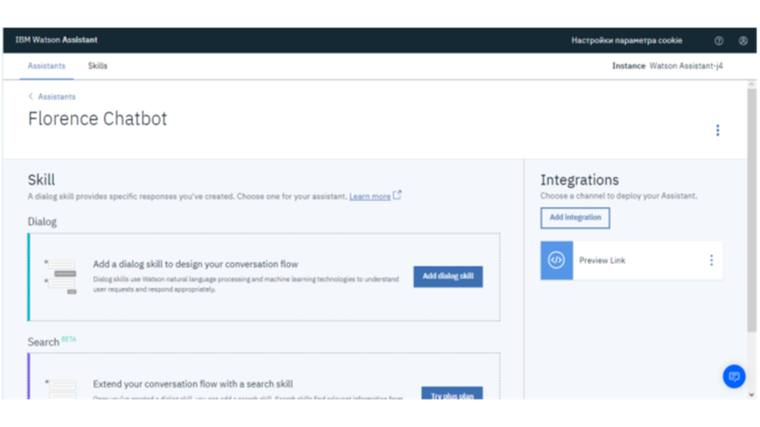This screenshot has width=760, height=427.
Task: Click the external link icon beside Learn more
Action: (x=397, y=196)
